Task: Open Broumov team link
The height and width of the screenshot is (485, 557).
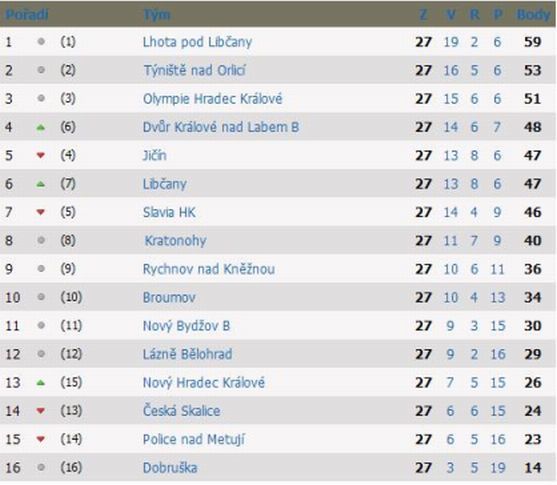Action: (x=169, y=297)
